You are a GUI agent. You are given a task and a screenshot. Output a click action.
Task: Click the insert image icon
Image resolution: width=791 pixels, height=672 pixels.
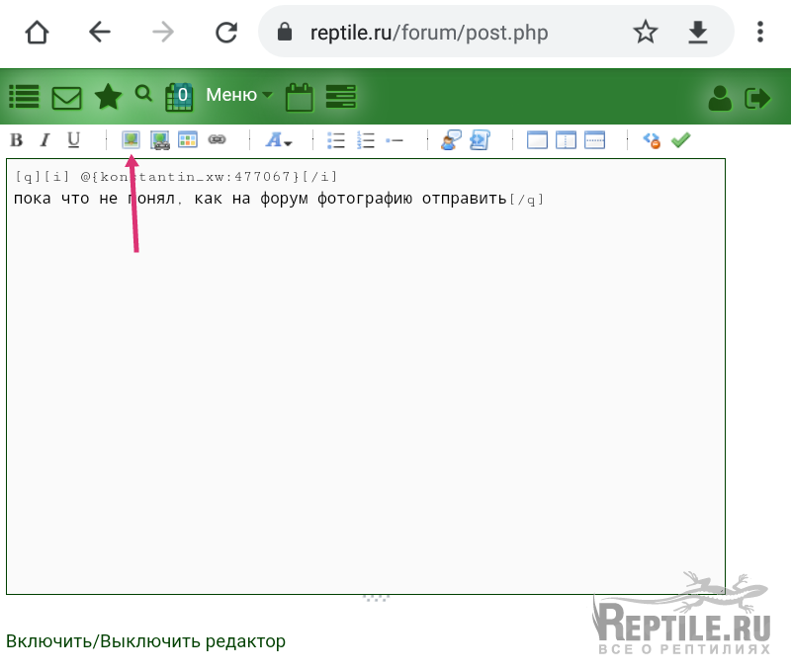[x=131, y=140]
